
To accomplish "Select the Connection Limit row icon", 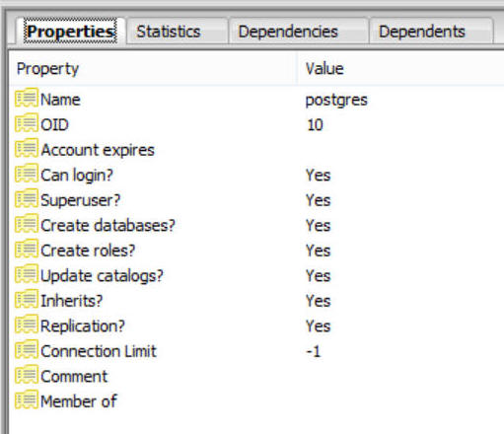I will [27, 349].
